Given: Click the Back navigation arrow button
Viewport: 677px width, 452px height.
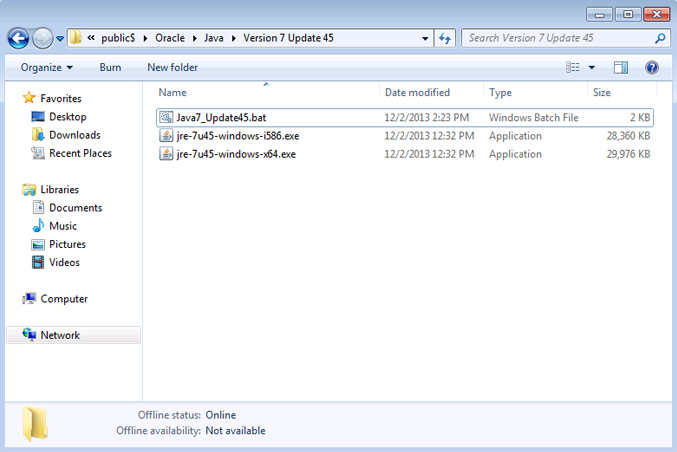Looking at the screenshot, I should tap(18, 38).
